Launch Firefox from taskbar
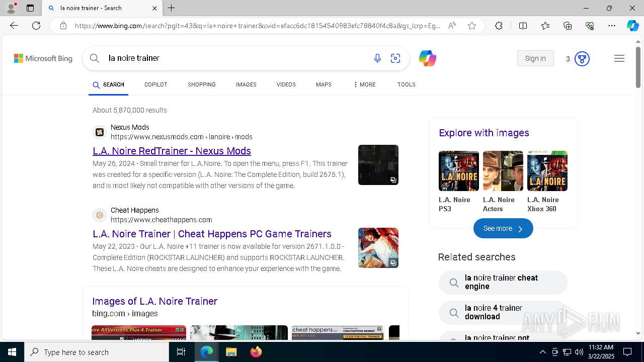Viewport: 644px width, 362px height. point(256,352)
